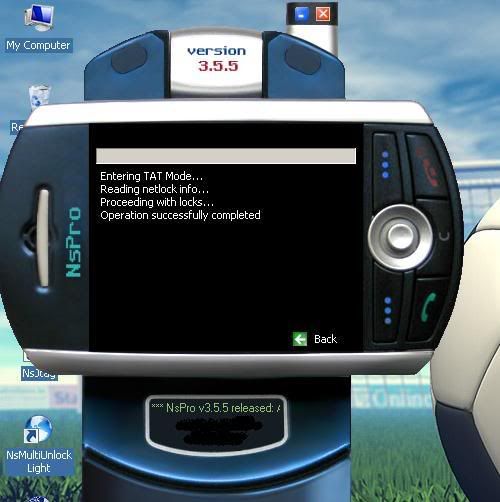
Task: Click the C clear key
Action: pos(443,236)
